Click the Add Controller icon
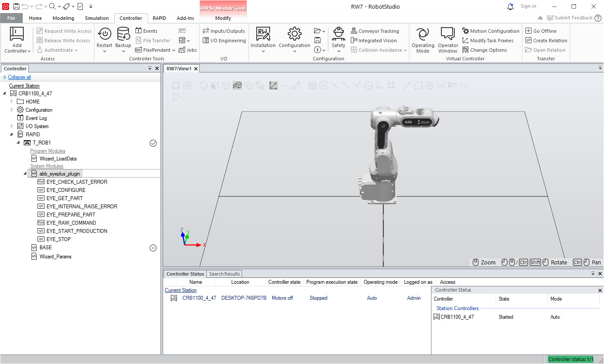Image resolution: width=604 pixels, height=364 pixels. coord(17,34)
